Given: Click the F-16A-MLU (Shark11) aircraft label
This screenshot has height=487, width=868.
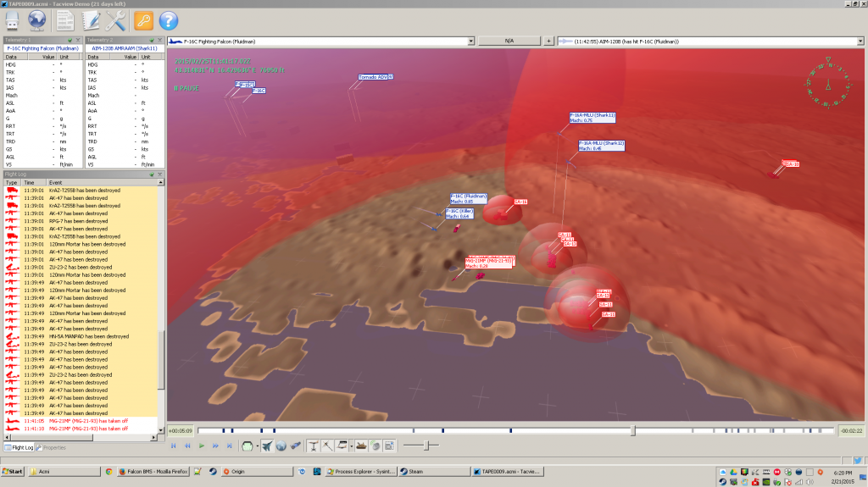Looking at the screenshot, I should coord(593,118).
